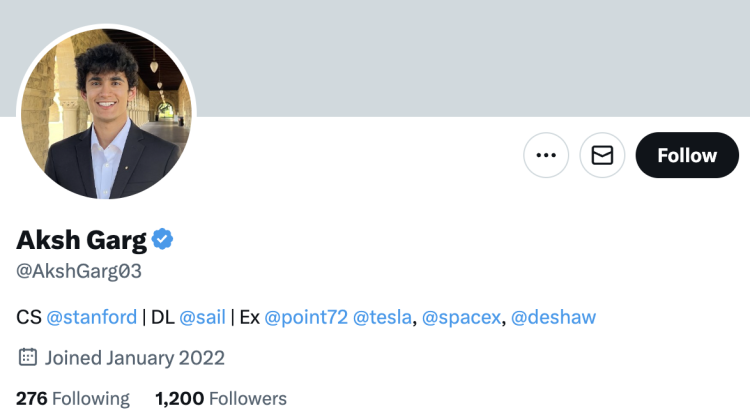
Task: Click the blue verified badge
Action: pyautogui.click(x=163, y=239)
